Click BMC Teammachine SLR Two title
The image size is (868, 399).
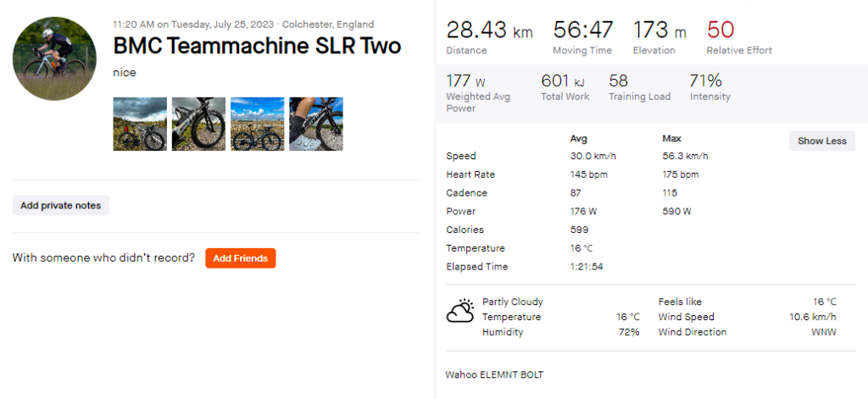coord(257,46)
